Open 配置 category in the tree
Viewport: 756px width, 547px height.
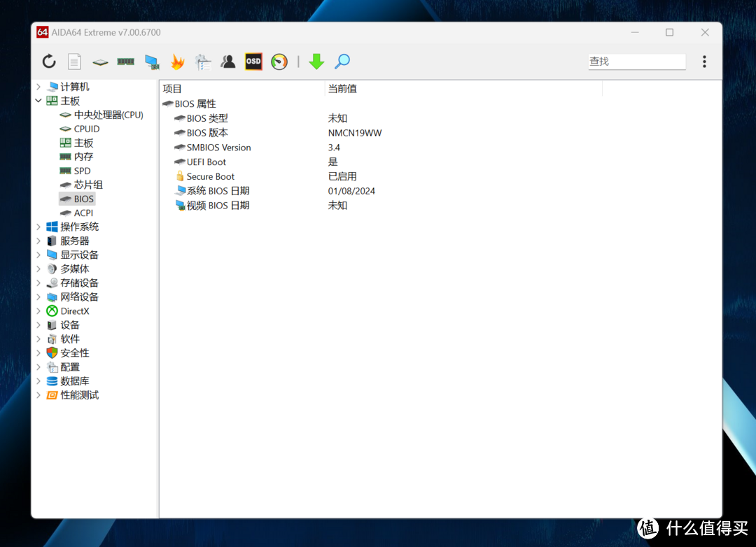pyautogui.click(x=63, y=367)
